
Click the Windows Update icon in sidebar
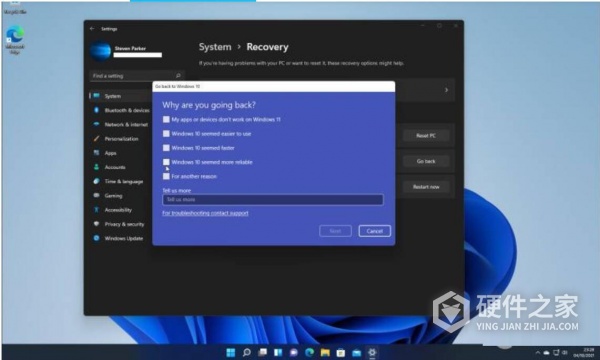96,238
